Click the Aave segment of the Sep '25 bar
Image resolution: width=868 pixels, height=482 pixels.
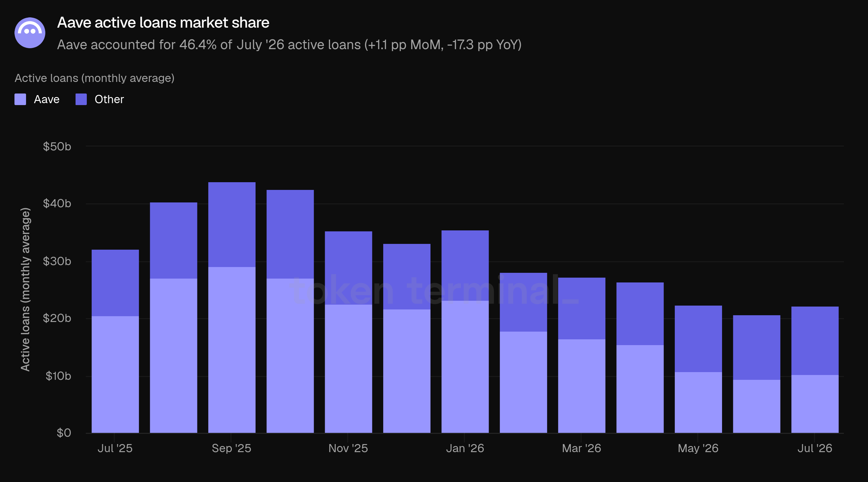[232, 350]
